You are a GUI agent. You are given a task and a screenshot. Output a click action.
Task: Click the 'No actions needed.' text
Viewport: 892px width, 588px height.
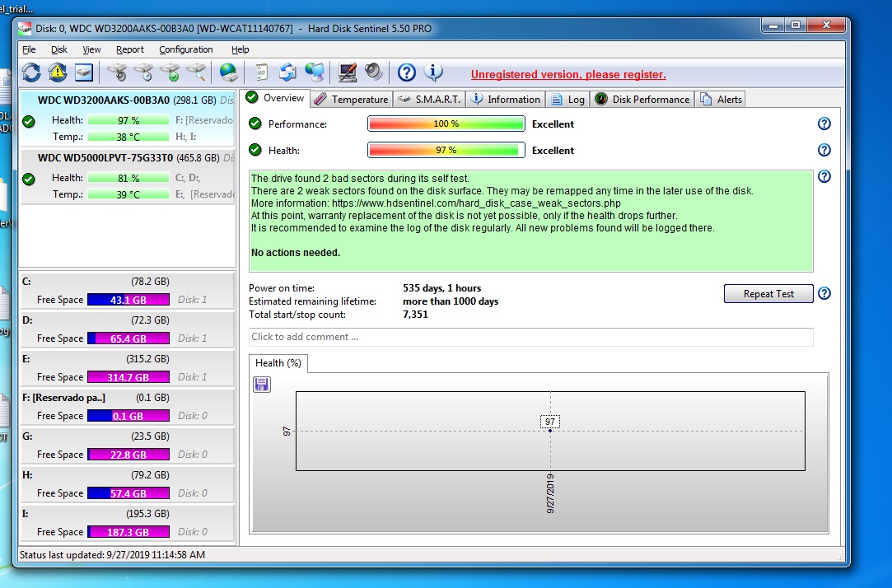[296, 253]
